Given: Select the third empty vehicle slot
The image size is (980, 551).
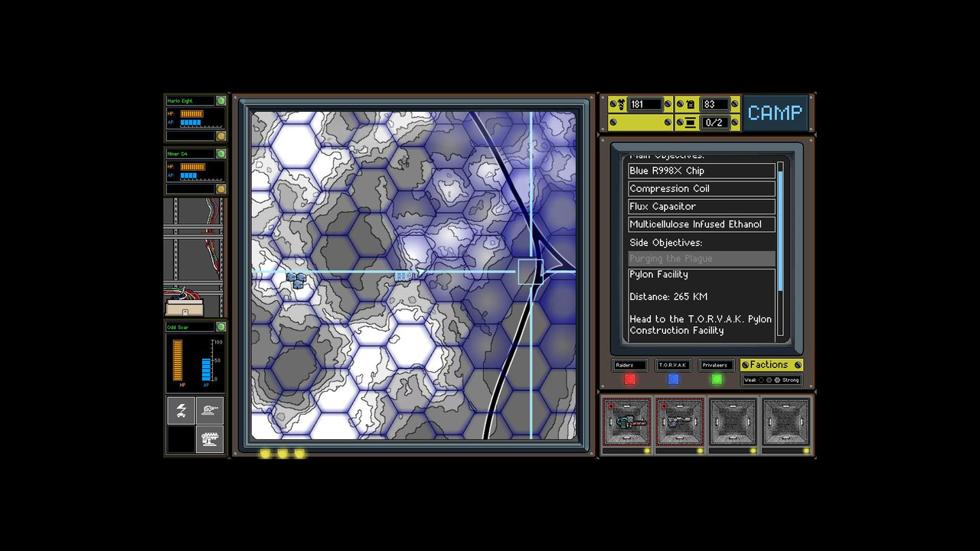Looking at the screenshot, I should [733, 422].
